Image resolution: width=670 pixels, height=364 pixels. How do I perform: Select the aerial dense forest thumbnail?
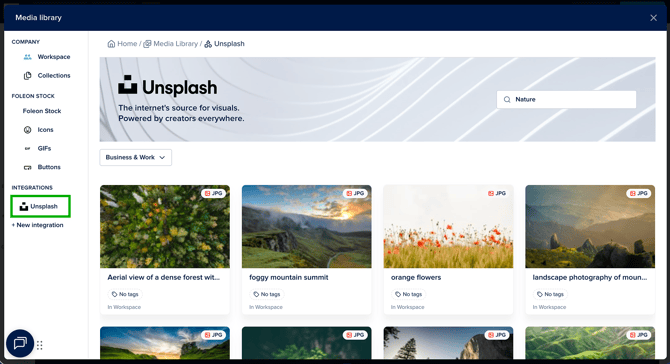(165, 226)
